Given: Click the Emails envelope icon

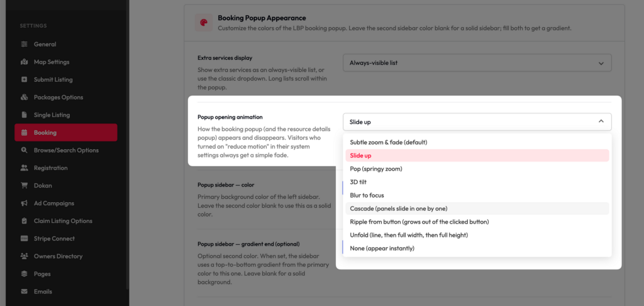Looking at the screenshot, I should (25, 292).
